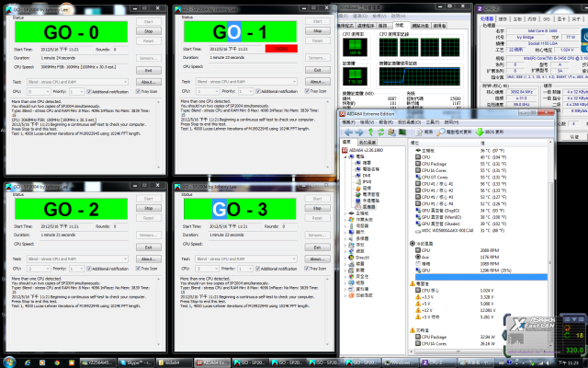The image size is (588, 368).
Task: Toggle Additional notification in the GO - 1 window
Action: coord(258,91)
